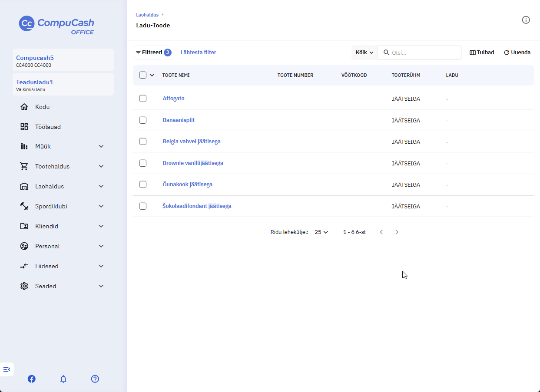Check the Belgia vahvel jäätisega checkbox
This screenshot has width=540, height=392.
click(143, 142)
